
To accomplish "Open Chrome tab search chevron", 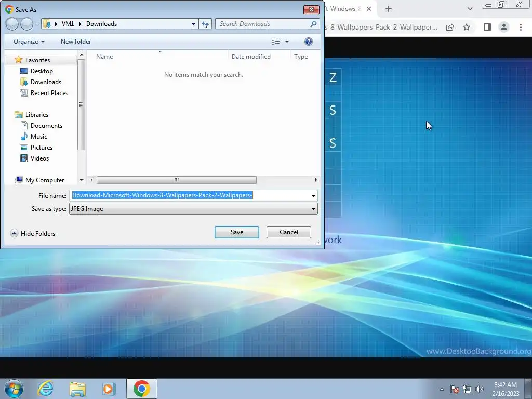I will 470,9.
